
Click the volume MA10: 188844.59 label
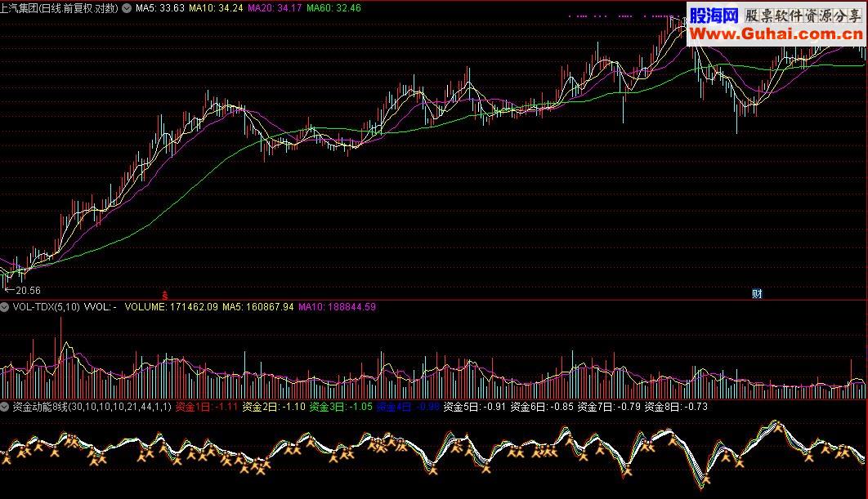tap(337, 307)
